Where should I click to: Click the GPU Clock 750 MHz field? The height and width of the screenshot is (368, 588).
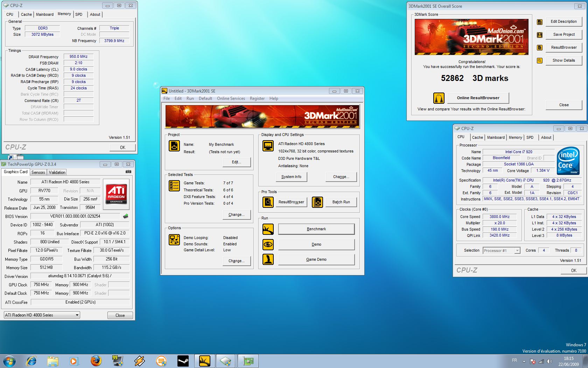coord(41,285)
